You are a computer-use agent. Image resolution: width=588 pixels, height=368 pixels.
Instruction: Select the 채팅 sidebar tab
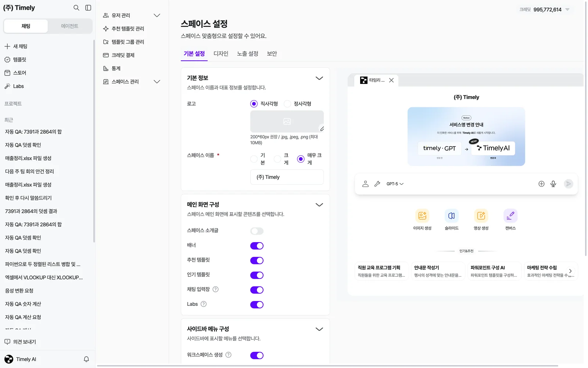click(26, 26)
